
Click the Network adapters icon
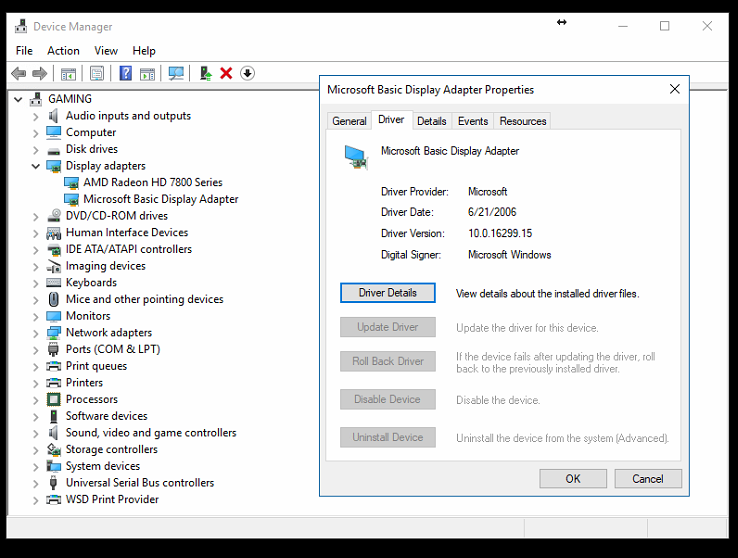click(54, 333)
